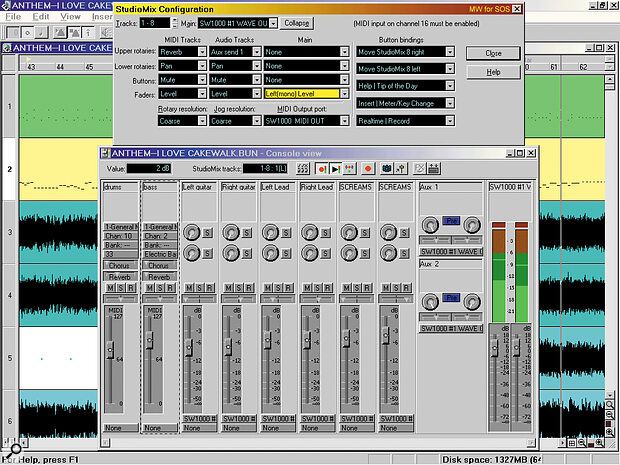Click the track view horizontal zoom-out magnifier

(x=582, y=443)
